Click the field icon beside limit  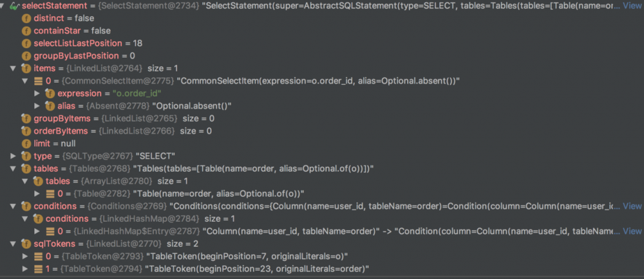tap(26, 143)
